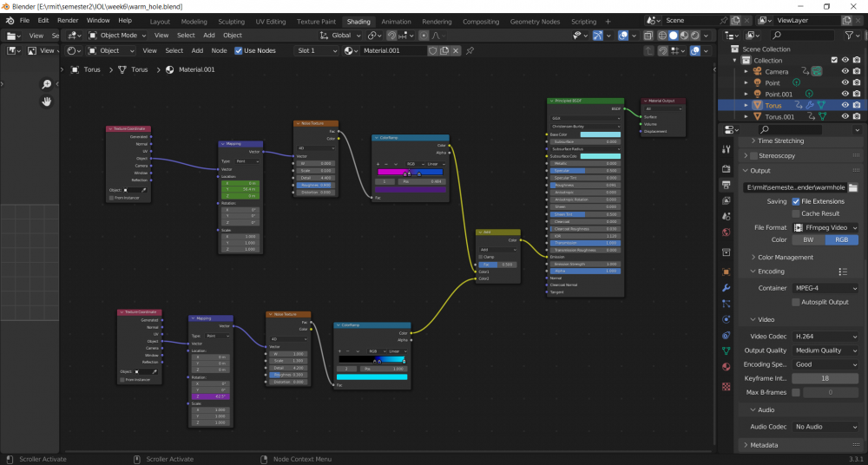Open the Tool properties wrench-screwdriver tab
Image resolution: width=868 pixels, height=465 pixels.
pos(727,149)
